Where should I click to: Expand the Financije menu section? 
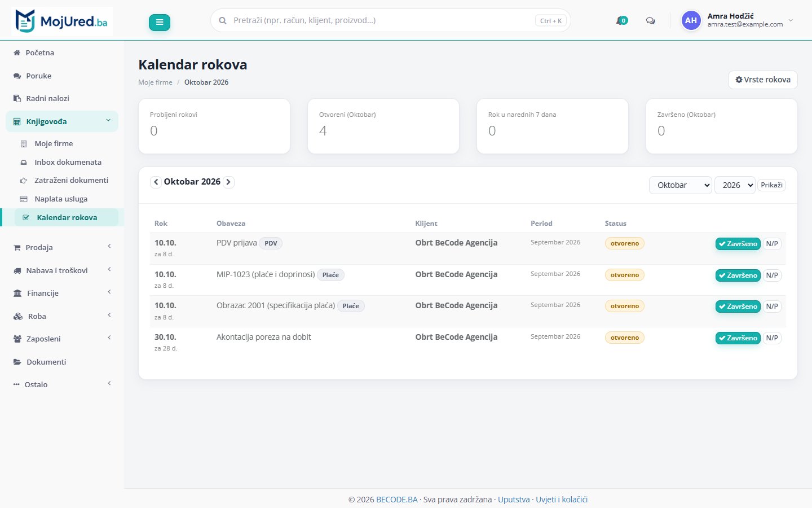click(62, 293)
